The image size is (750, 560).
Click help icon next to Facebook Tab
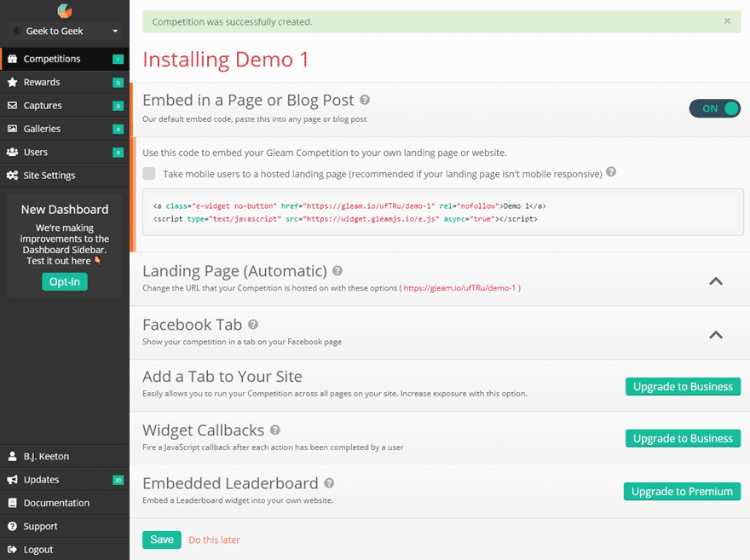pyautogui.click(x=253, y=325)
